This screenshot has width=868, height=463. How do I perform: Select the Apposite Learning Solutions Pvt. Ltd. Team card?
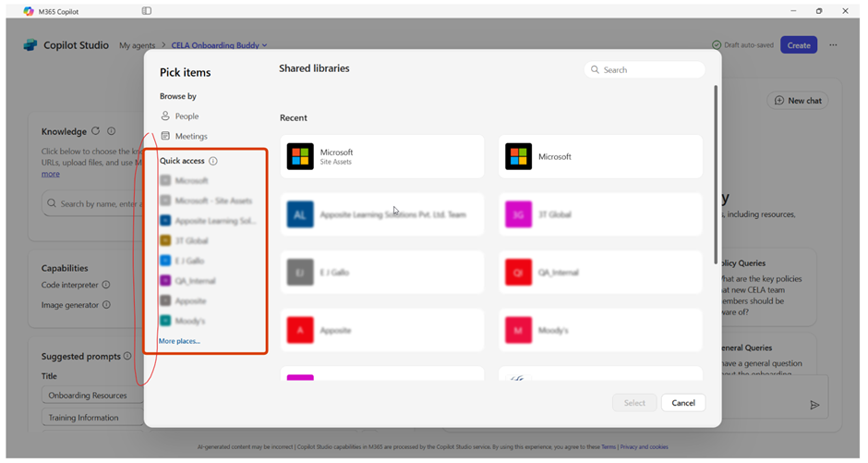(382, 214)
